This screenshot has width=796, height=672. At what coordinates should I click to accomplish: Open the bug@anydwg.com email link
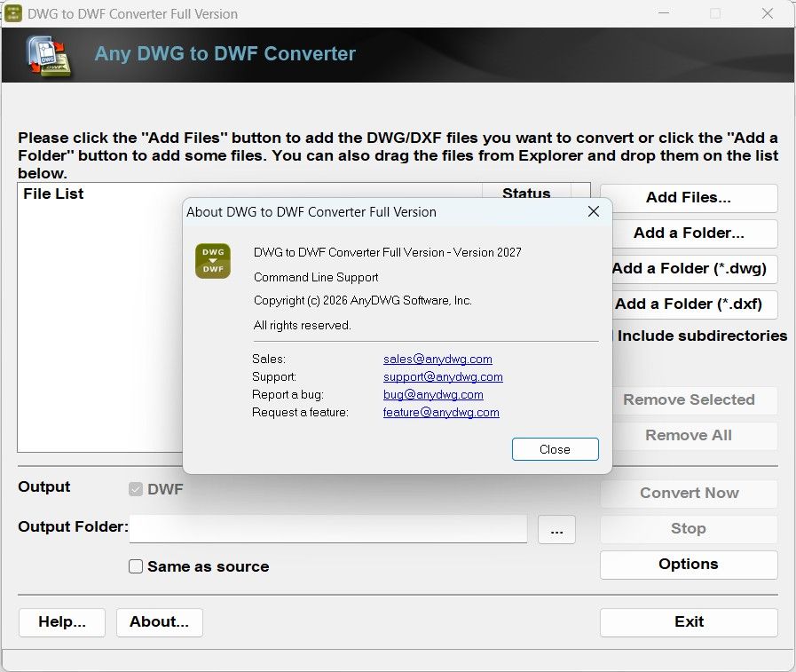(x=433, y=395)
